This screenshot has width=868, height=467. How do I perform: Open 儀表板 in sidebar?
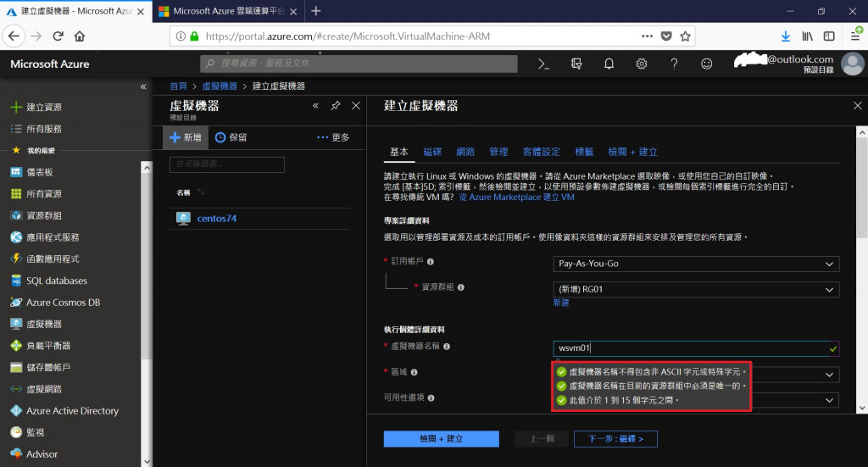(x=32, y=172)
